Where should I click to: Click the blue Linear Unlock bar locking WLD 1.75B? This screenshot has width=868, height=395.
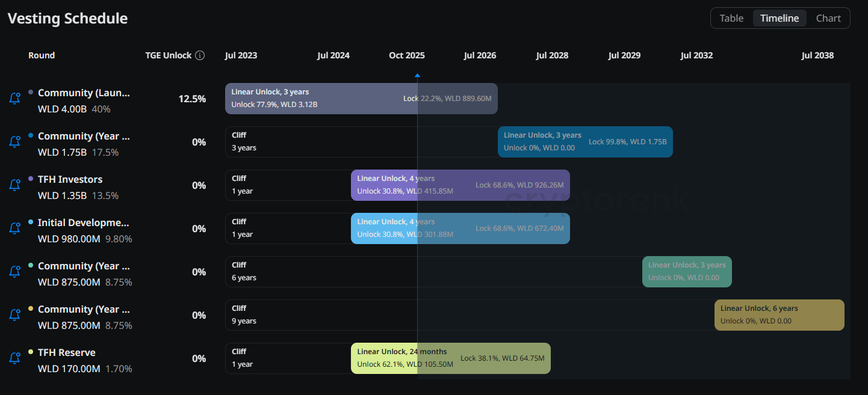585,142
